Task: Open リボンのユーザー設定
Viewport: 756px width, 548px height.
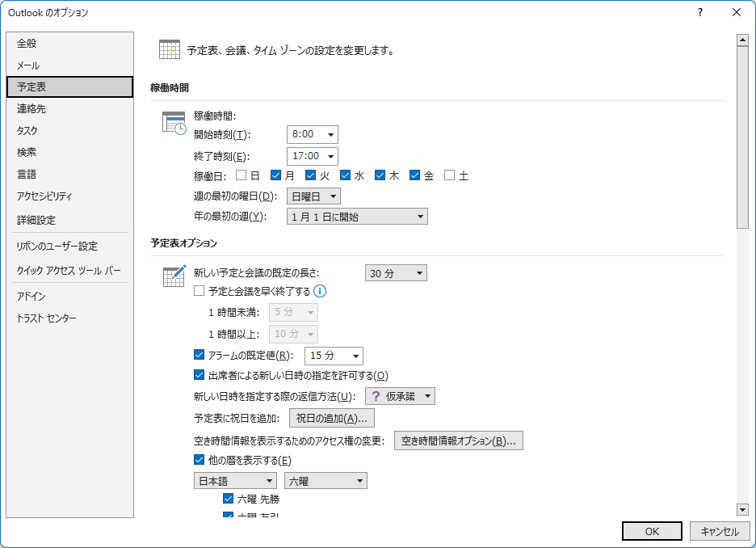Action: coord(70,246)
